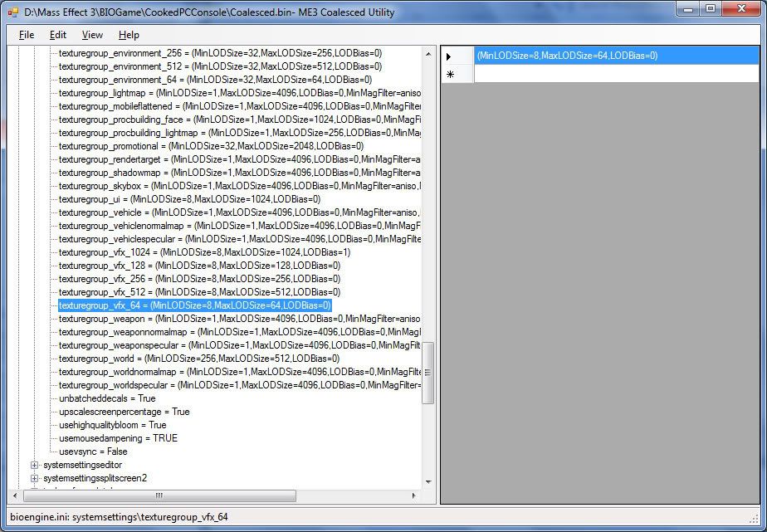Select the systemsettingseditor node label
767x532 pixels.
click(83, 465)
